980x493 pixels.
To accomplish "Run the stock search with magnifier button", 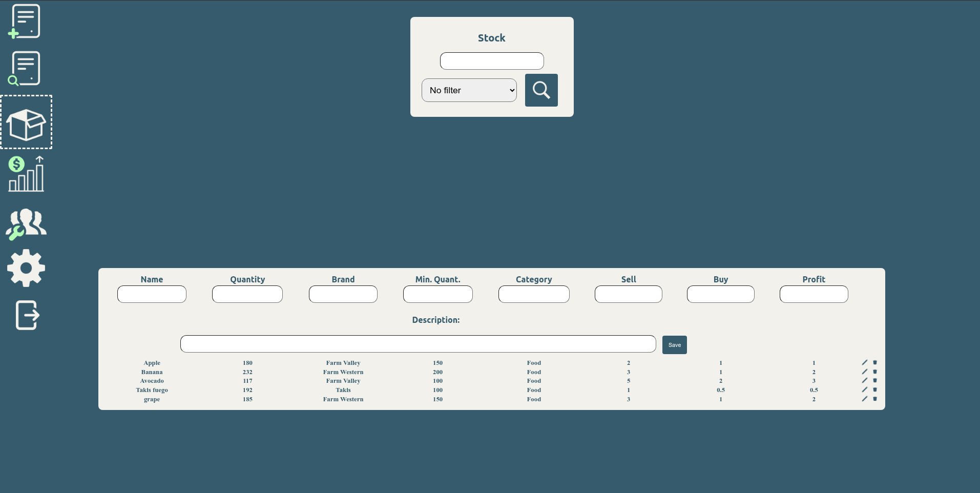I will point(541,90).
